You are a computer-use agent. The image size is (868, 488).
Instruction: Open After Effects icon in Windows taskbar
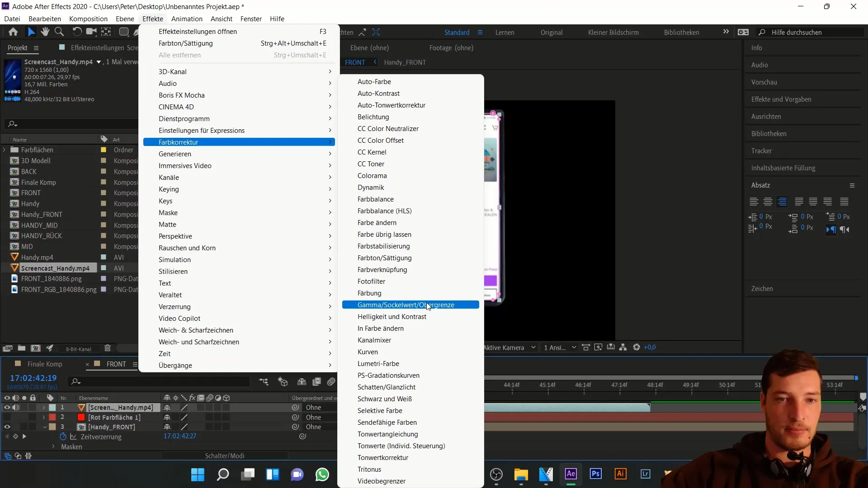click(571, 474)
